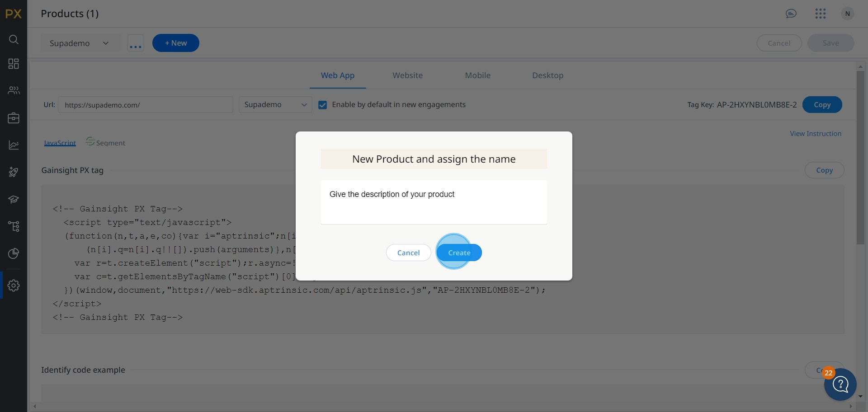Click the product description text area

434,202
